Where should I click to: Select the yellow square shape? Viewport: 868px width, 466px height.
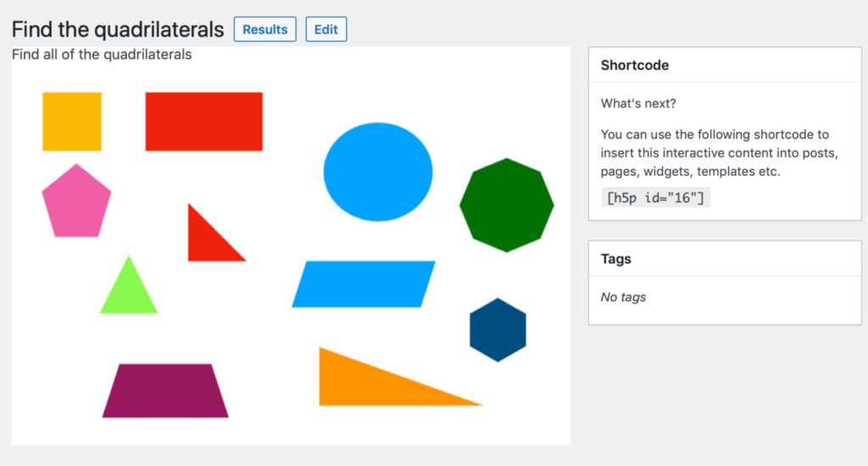coord(72,121)
